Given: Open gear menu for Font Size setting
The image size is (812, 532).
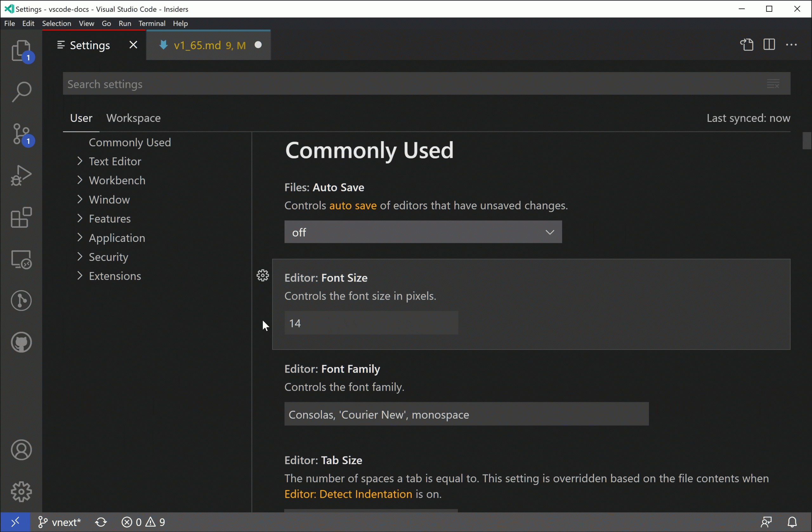Looking at the screenshot, I should [262, 276].
